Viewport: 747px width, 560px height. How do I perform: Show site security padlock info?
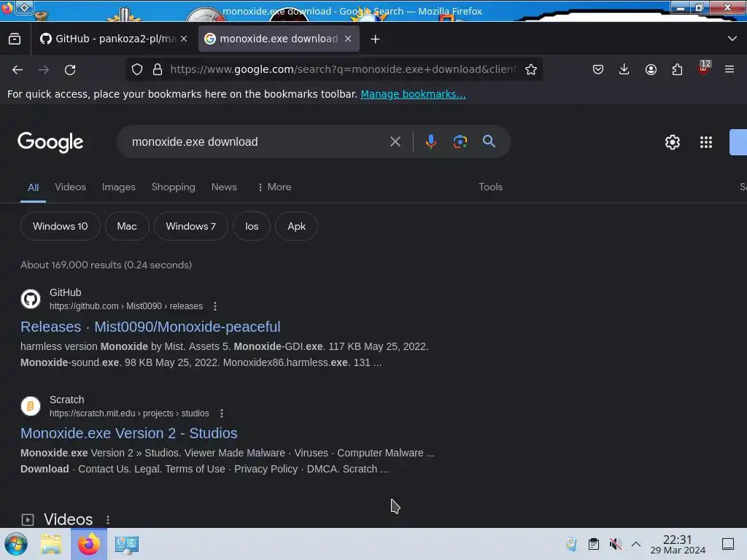pos(158,69)
